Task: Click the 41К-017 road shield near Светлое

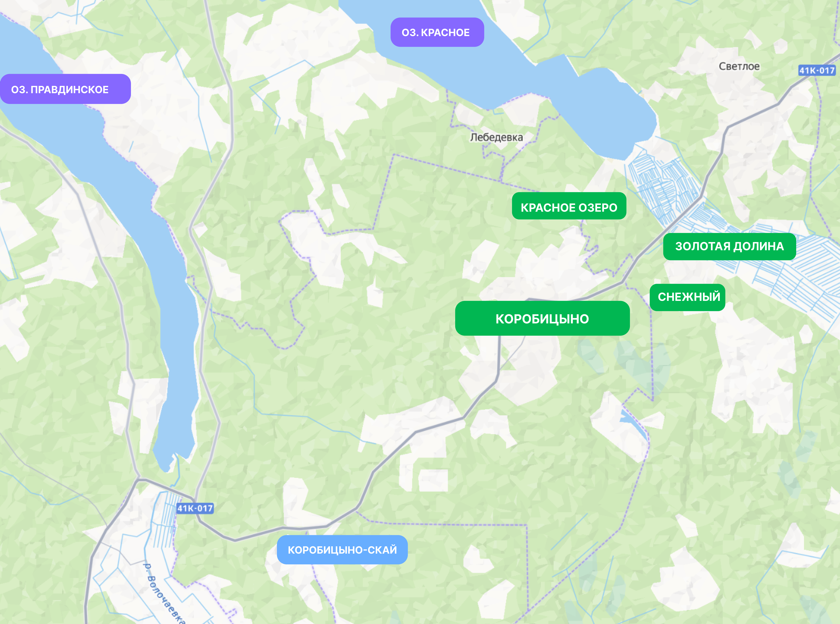Action: point(817,70)
